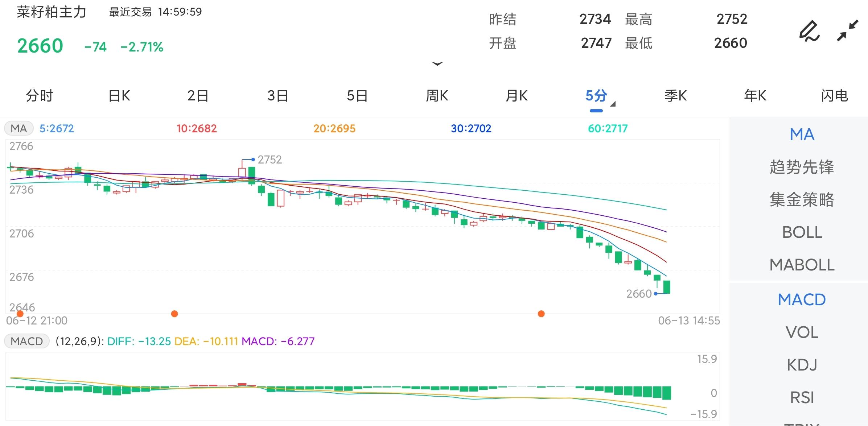
Task: Open the 闪电 tab
Action: pyautogui.click(x=835, y=96)
